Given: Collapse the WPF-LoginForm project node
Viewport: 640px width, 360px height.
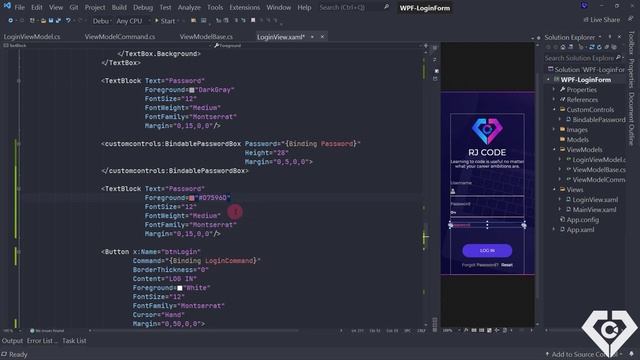Looking at the screenshot, I should pyautogui.click(x=549, y=80).
